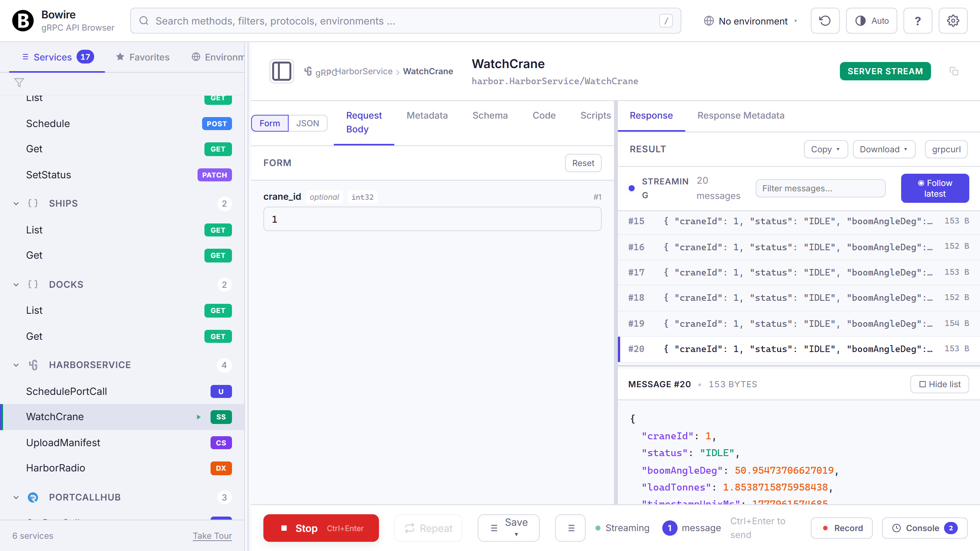Click the SERVER STREAM badge

click(x=885, y=71)
